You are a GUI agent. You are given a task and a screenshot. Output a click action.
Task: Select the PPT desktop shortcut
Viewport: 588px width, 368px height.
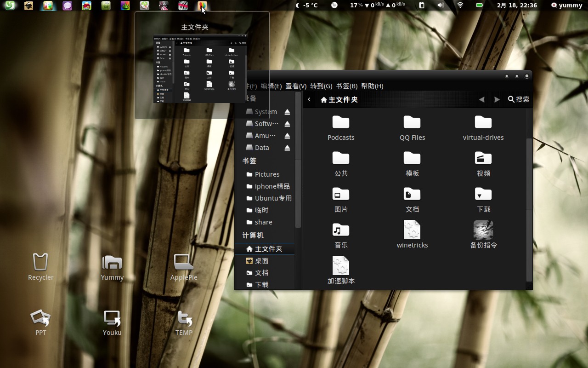(40, 322)
